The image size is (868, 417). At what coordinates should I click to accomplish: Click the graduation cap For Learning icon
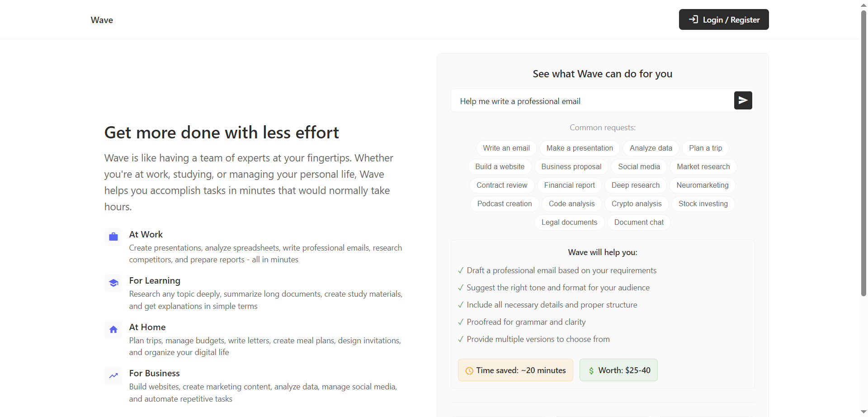[x=113, y=283]
